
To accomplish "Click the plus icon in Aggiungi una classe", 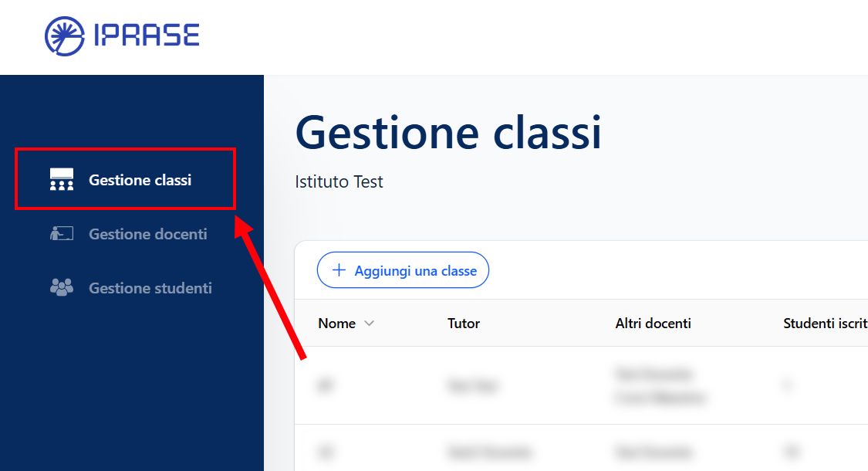I will coord(338,270).
